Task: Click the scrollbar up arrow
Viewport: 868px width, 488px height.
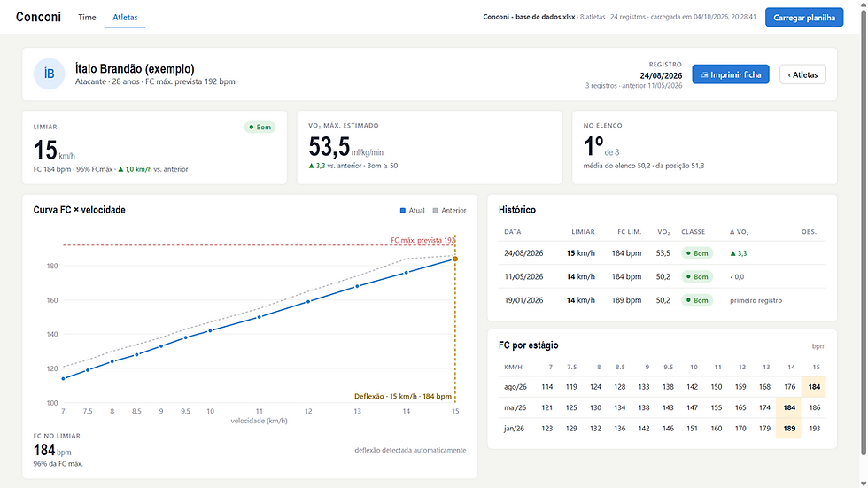Action: pyautogui.click(x=863, y=4)
